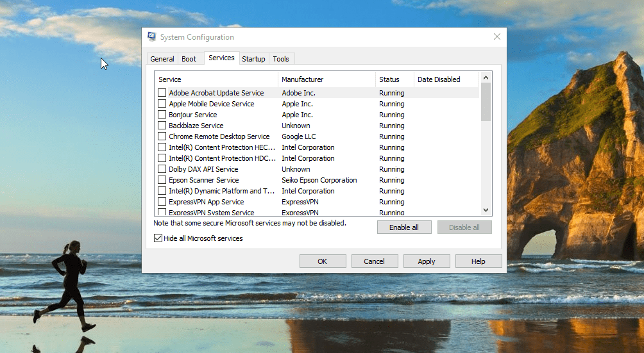This screenshot has height=353, width=644.
Task: Switch to the General tab
Action: coord(162,59)
